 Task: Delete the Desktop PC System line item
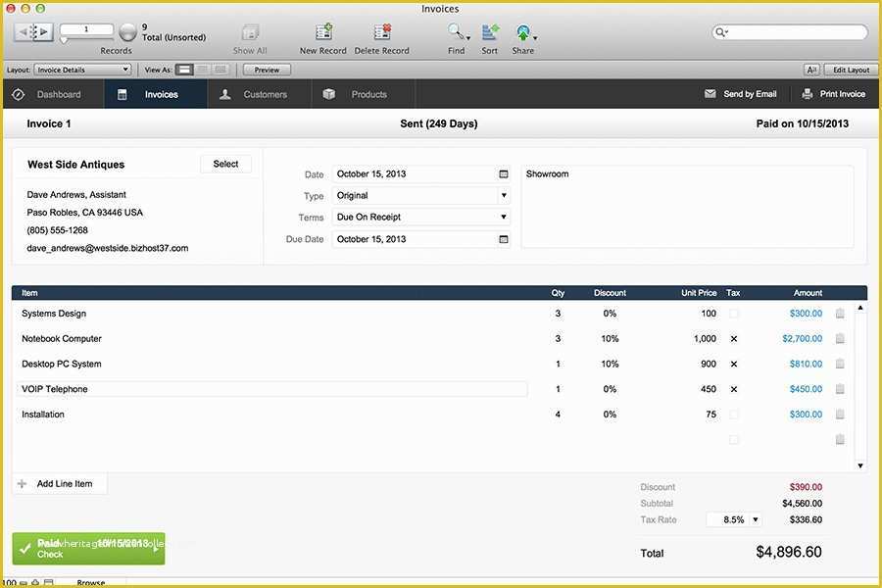coord(840,364)
